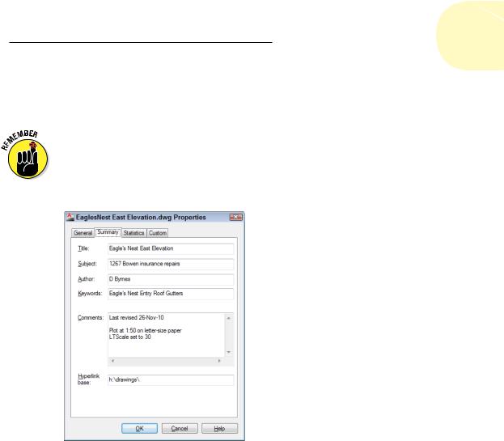The width and height of the screenshot is (504, 441).
Task: Click the Author input field
Action: pyautogui.click(x=171, y=279)
